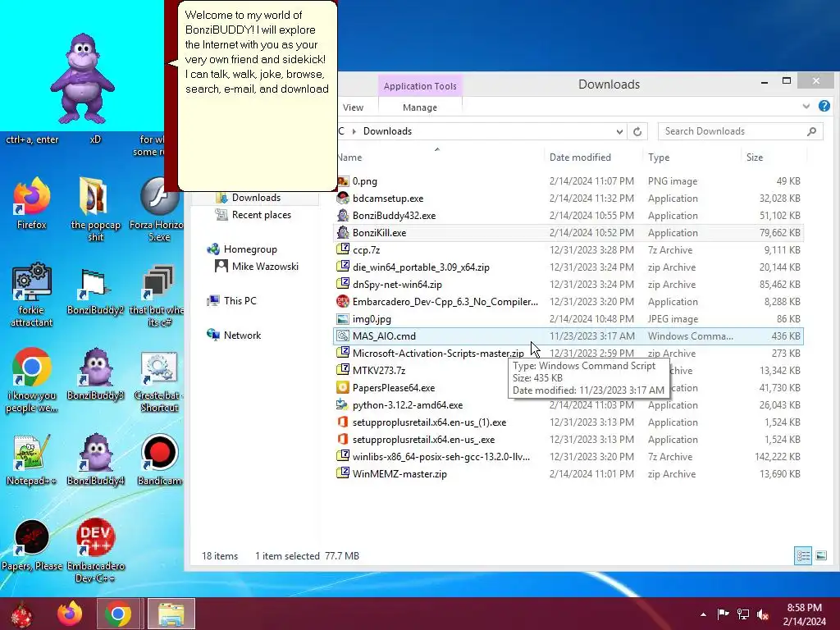Open 'forkie attractant' desktop shortcut

(x=32, y=294)
